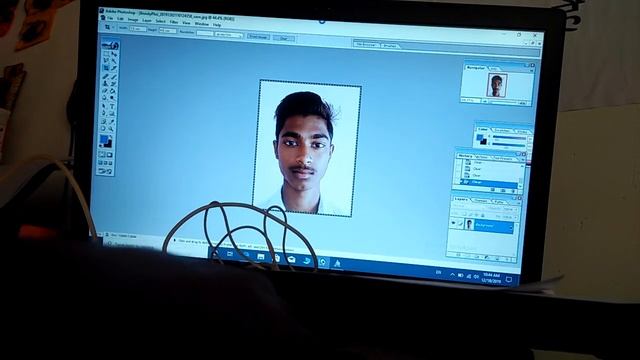Open the Layer menu
The image size is (640, 360).
[147, 20]
